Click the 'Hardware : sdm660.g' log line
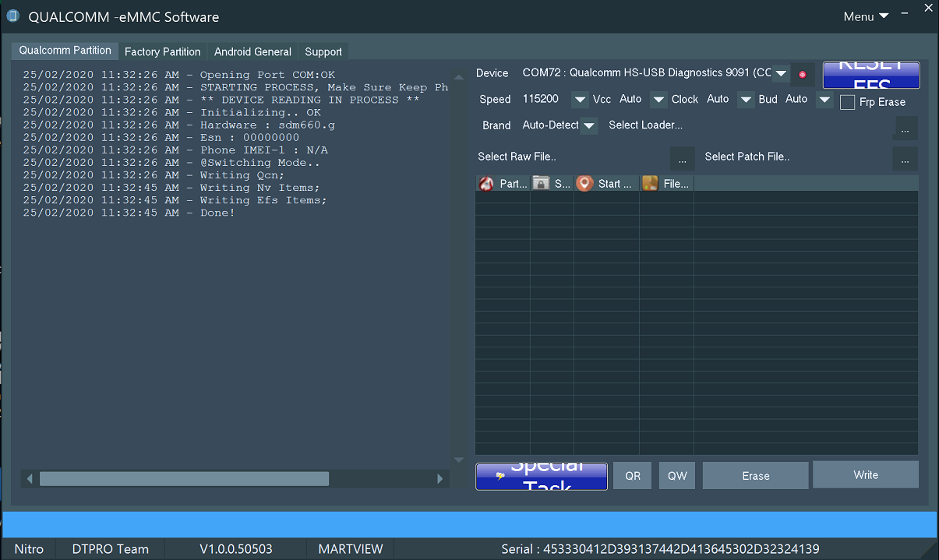 click(x=178, y=125)
